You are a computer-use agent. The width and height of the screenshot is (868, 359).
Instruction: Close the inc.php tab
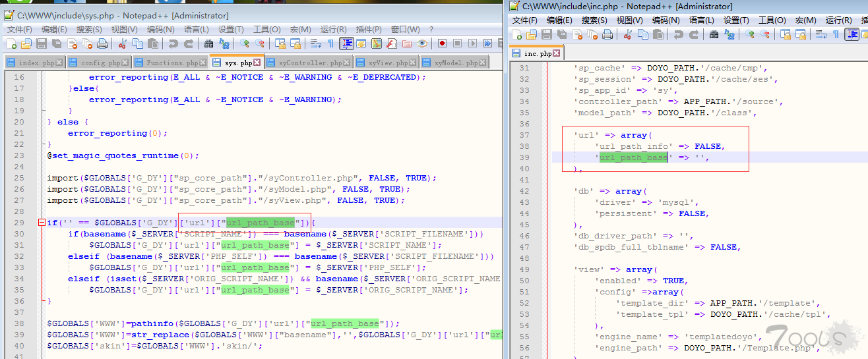[x=557, y=53]
